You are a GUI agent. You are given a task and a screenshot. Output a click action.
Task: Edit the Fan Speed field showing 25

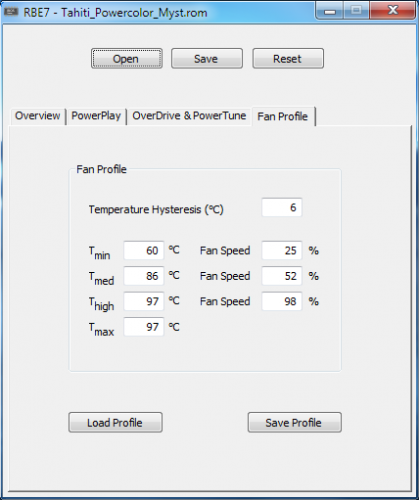pyautogui.click(x=282, y=250)
